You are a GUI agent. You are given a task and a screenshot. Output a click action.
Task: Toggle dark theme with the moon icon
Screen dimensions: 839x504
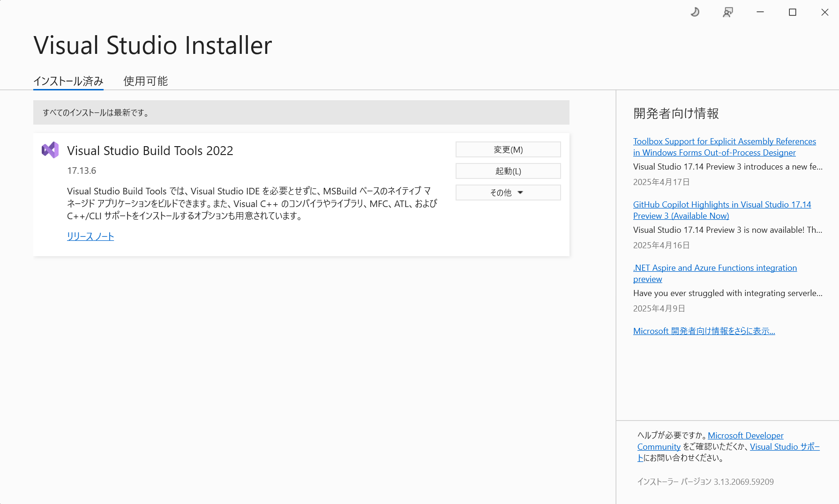point(695,12)
